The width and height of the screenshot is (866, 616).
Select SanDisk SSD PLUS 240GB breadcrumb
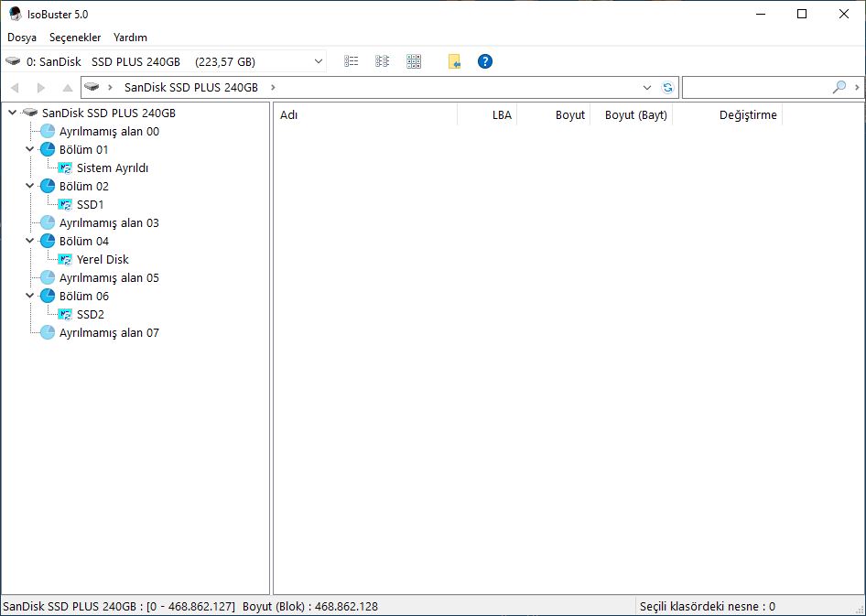pyautogui.click(x=191, y=87)
